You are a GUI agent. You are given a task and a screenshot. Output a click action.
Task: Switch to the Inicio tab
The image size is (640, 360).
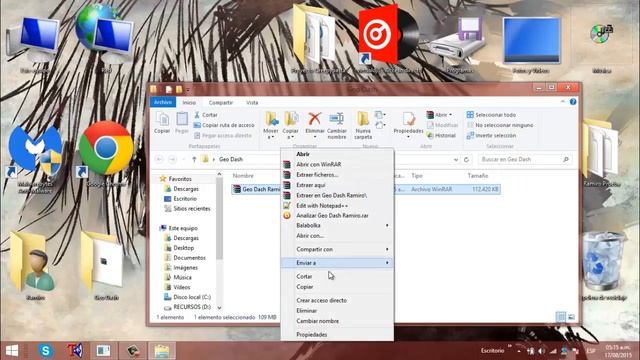click(189, 102)
